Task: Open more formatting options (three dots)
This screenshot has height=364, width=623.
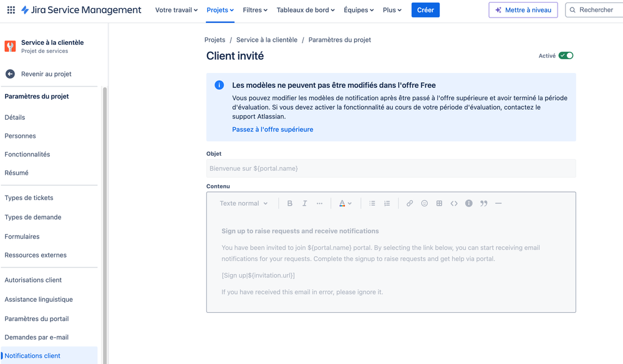Action: (319, 203)
